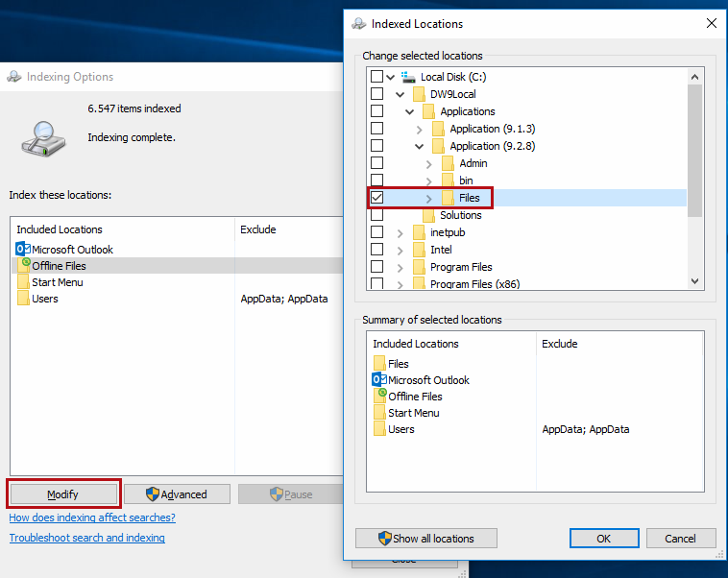Expand the Application (9.1.3) tree node
The image size is (728, 578).
(x=419, y=129)
